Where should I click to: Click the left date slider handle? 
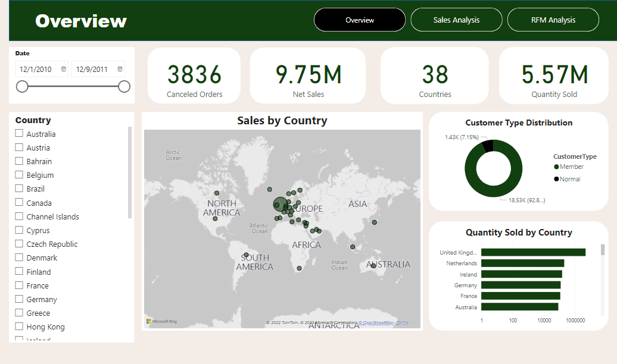point(22,87)
